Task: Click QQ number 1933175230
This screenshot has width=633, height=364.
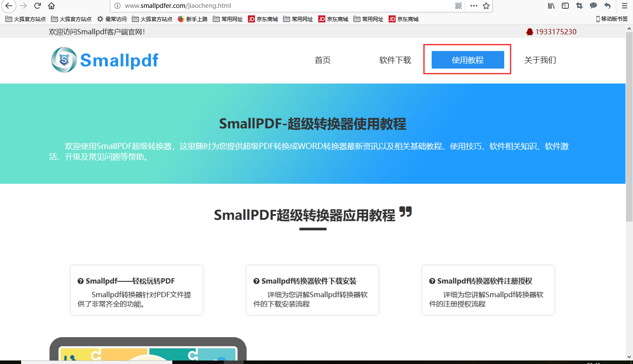Action: [x=556, y=32]
